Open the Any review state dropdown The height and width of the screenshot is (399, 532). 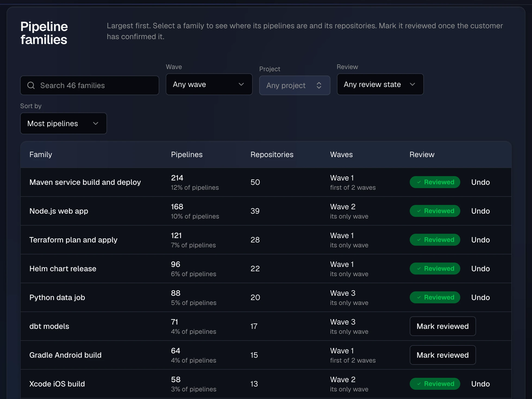[380, 84]
